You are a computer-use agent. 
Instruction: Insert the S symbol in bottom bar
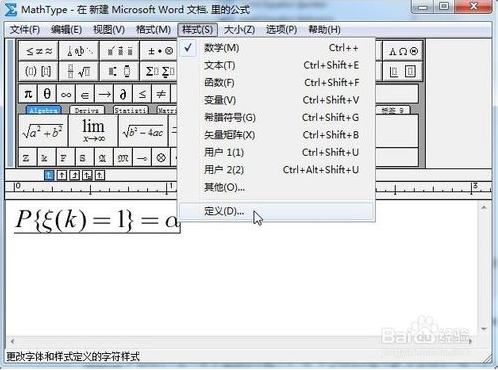coord(85,157)
